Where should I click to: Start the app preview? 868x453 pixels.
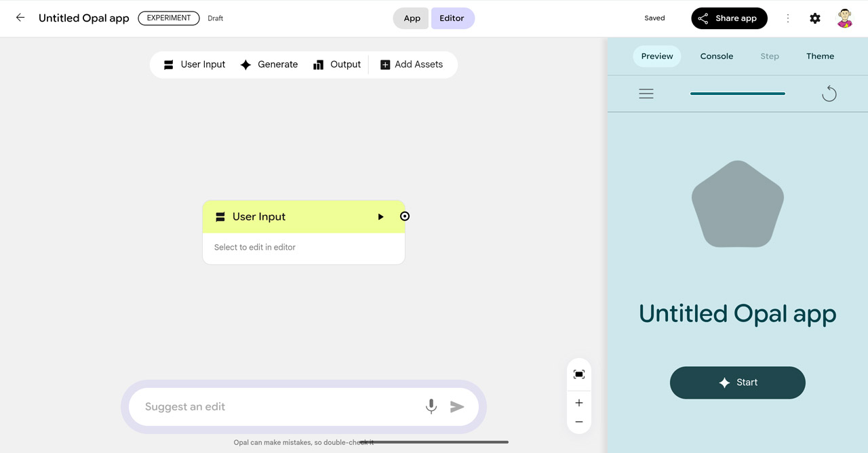(x=738, y=382)
